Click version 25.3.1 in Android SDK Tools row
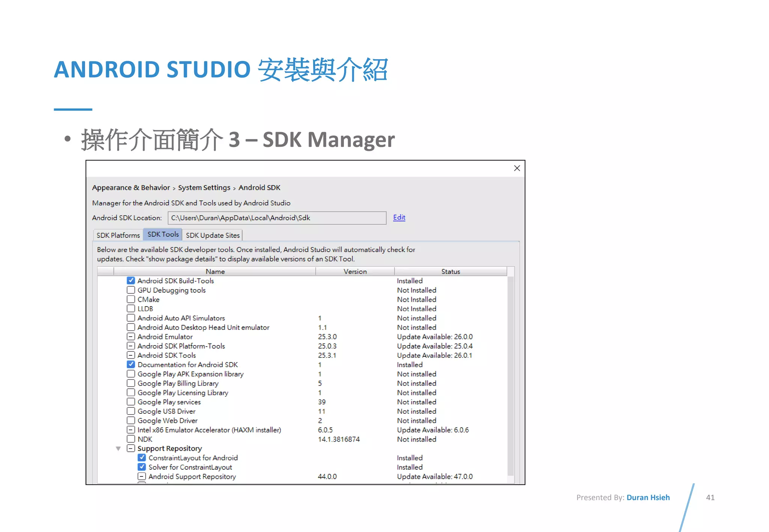Image resolution: width=769 pixels, height=532 pixels. pos(327,355)
